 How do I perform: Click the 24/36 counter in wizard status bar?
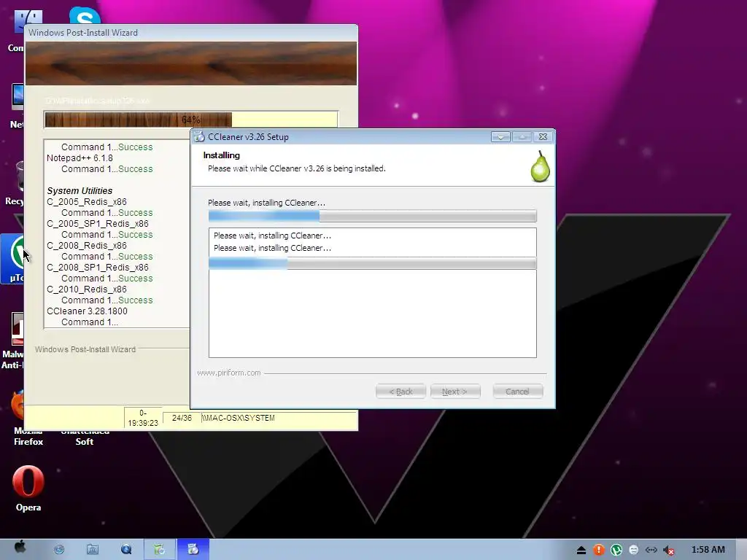pyautogui.click(x=182, y=418)
